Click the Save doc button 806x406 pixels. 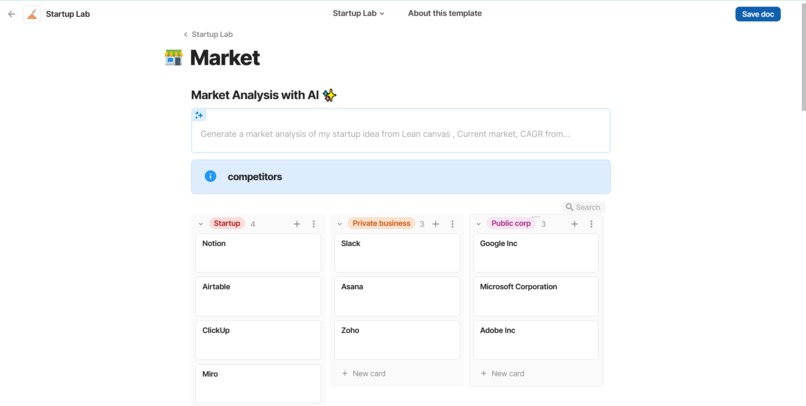(758, 14)
